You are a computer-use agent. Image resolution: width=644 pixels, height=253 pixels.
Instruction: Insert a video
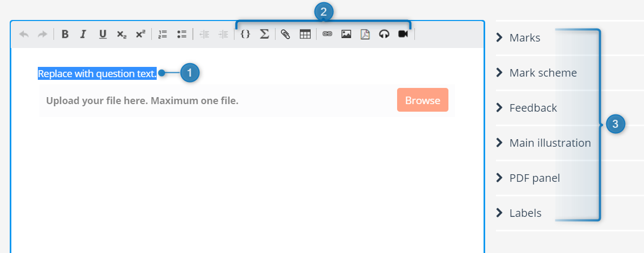[404, 35]
